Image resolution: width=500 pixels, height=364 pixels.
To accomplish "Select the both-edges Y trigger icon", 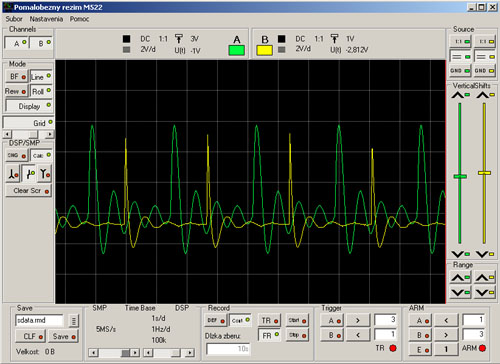I will [45, 174].
